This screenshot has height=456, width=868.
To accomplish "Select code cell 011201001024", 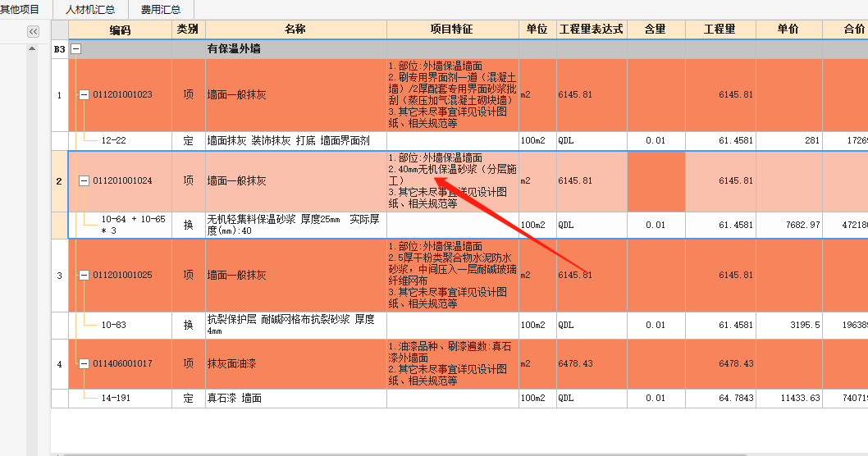I will coord(122,181).
